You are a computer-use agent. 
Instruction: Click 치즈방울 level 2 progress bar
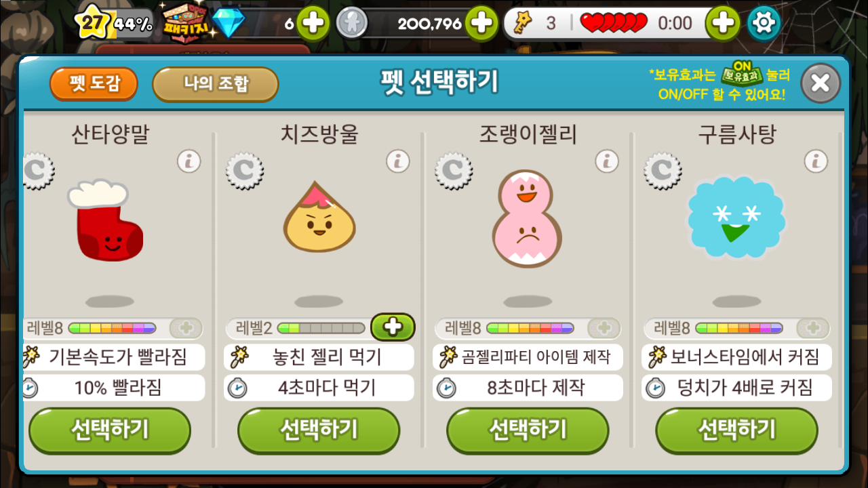321,328
